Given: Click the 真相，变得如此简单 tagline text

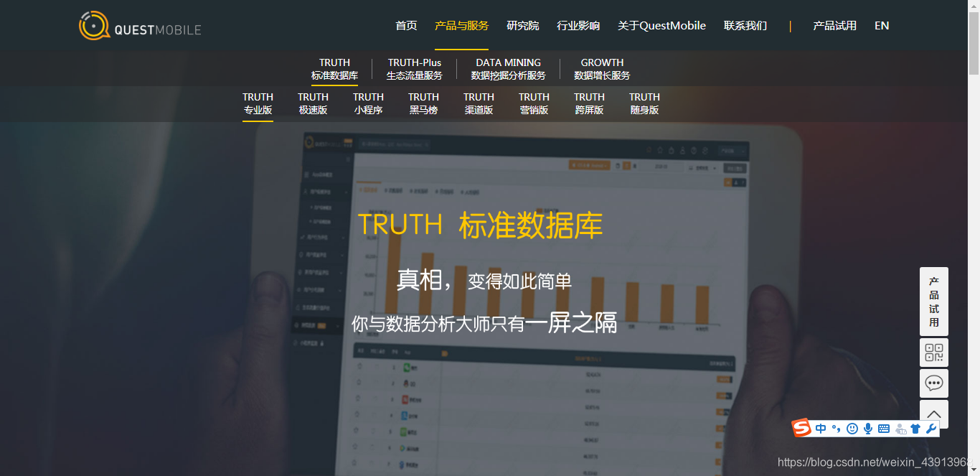Looking at the screenshot, I should tap(484, 280).
